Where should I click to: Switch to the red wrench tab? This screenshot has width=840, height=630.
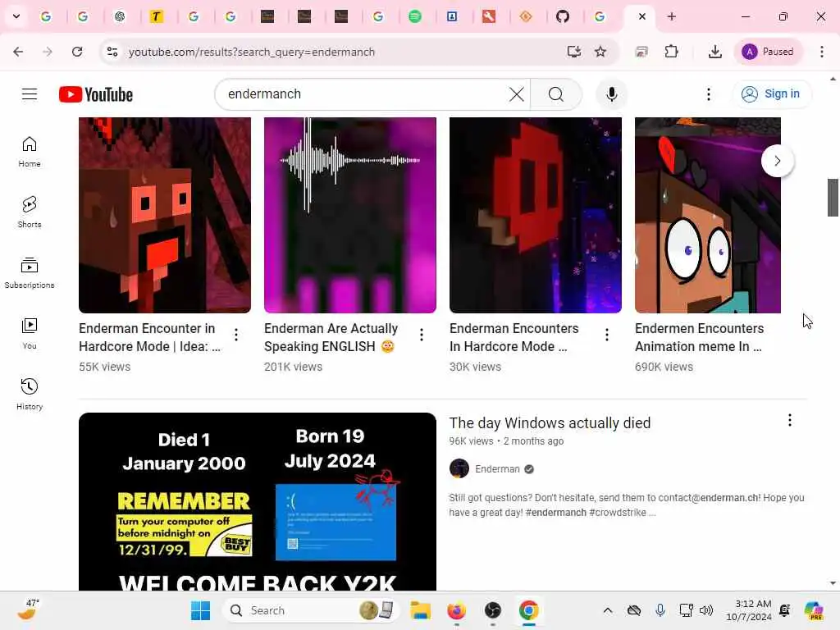tap(489, 16)
